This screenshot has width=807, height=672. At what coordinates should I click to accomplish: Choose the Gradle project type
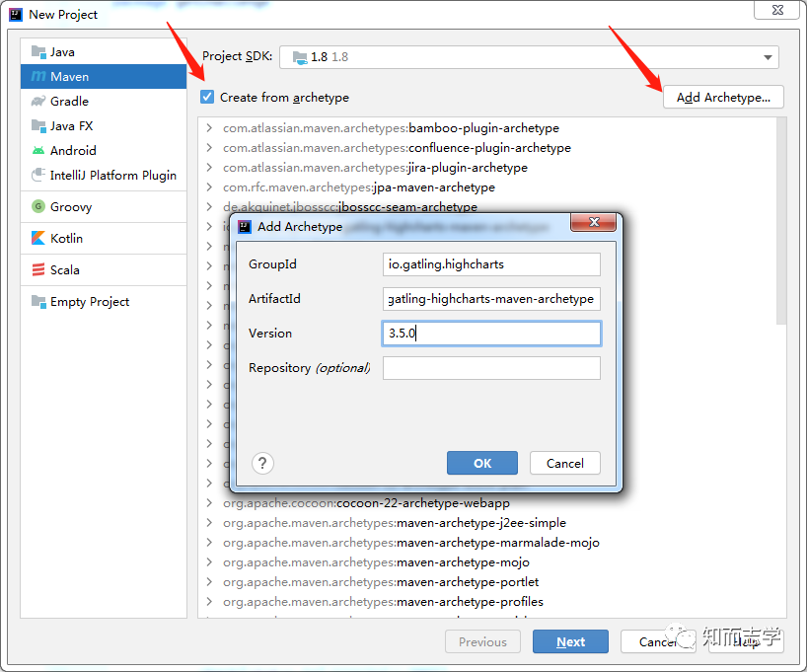(104, 102)
